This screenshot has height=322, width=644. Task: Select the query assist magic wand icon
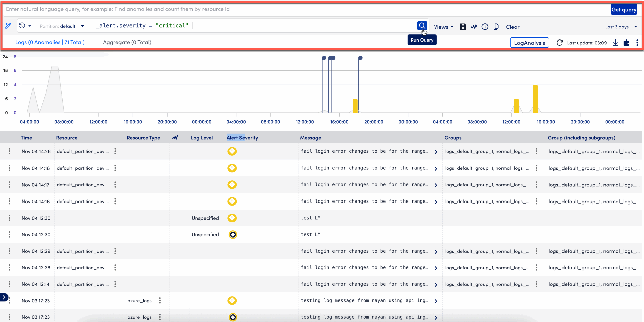8,25
